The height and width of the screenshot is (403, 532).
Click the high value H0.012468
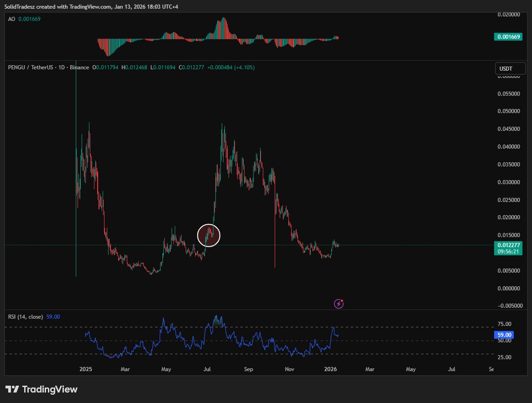coord(134,67)
